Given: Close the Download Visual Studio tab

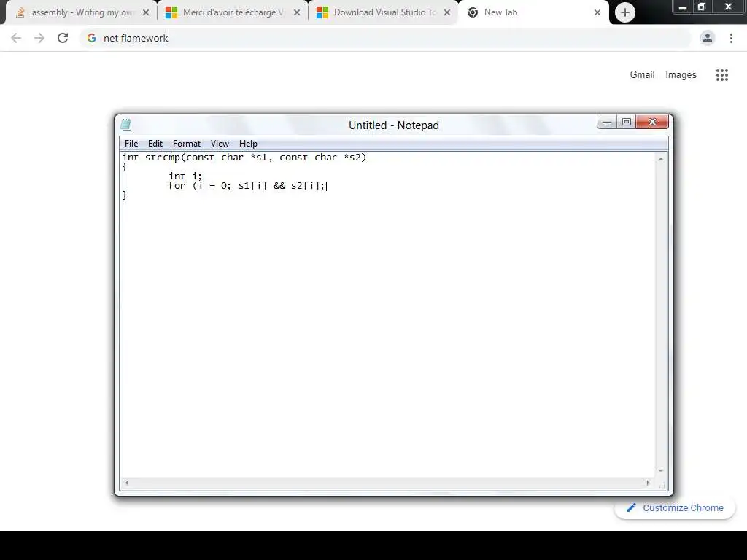Looking at the screenshot, I should (447, 13).
